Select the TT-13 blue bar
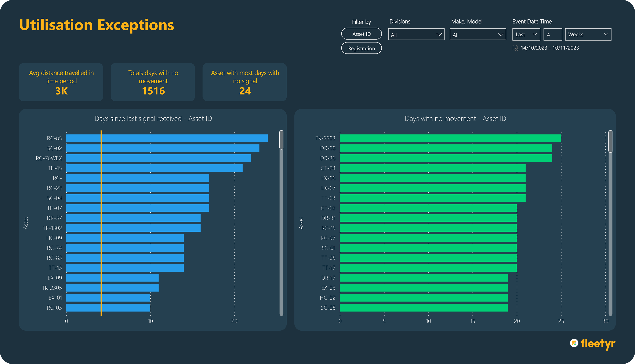The image size is (635, 364). [x=125, y=268]
